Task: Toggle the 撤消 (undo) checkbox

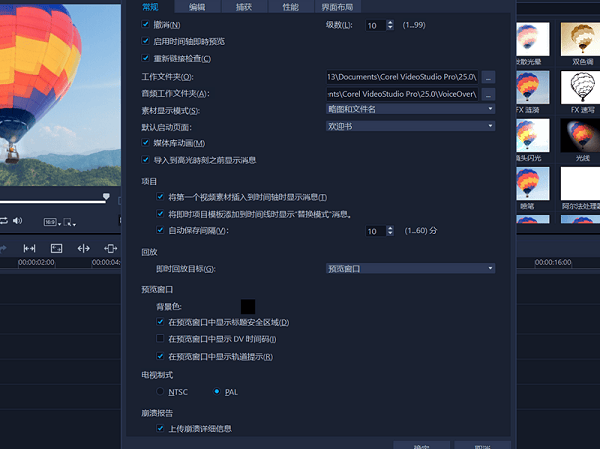Action: click(145, 24)
